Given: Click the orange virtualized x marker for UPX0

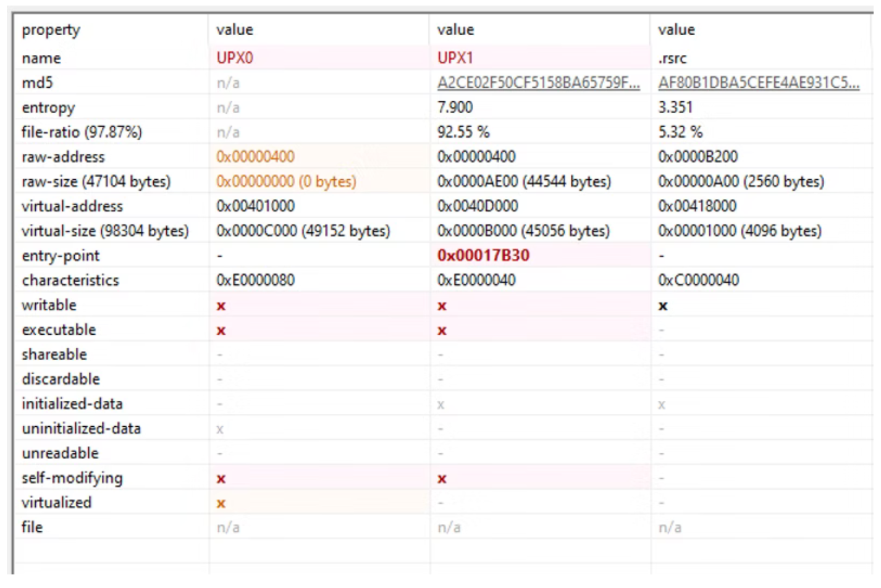Looking at the screenshot, I should click(x=221, y=503).
